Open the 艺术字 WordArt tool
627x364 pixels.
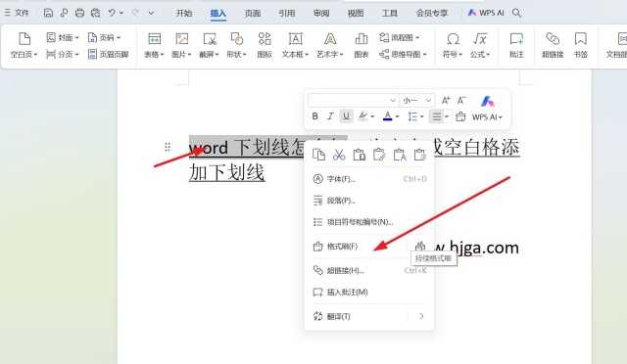(x=330, y=45)
